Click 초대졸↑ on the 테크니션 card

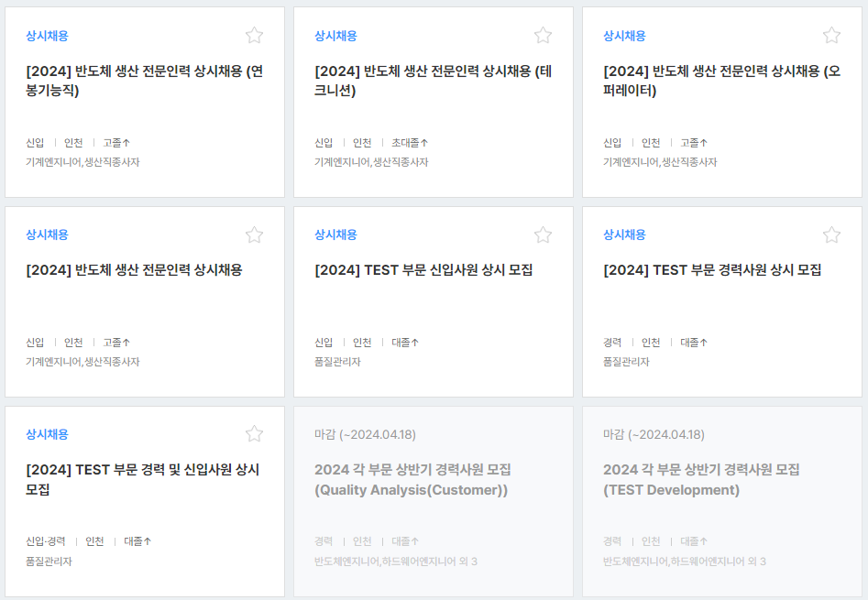410,143
